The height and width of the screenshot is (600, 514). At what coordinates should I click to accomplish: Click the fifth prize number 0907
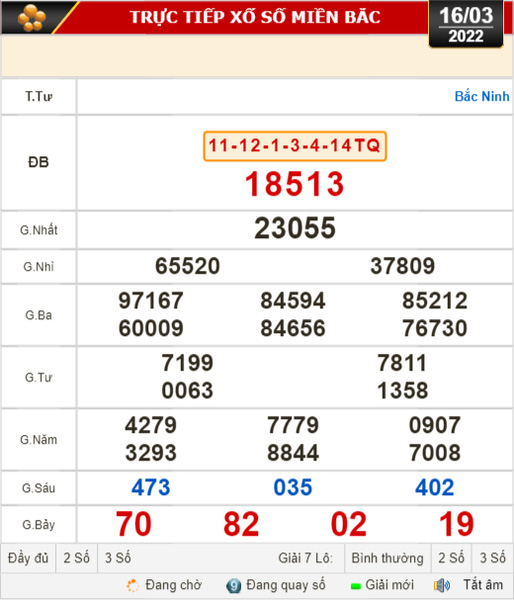[x=435, y=426]
